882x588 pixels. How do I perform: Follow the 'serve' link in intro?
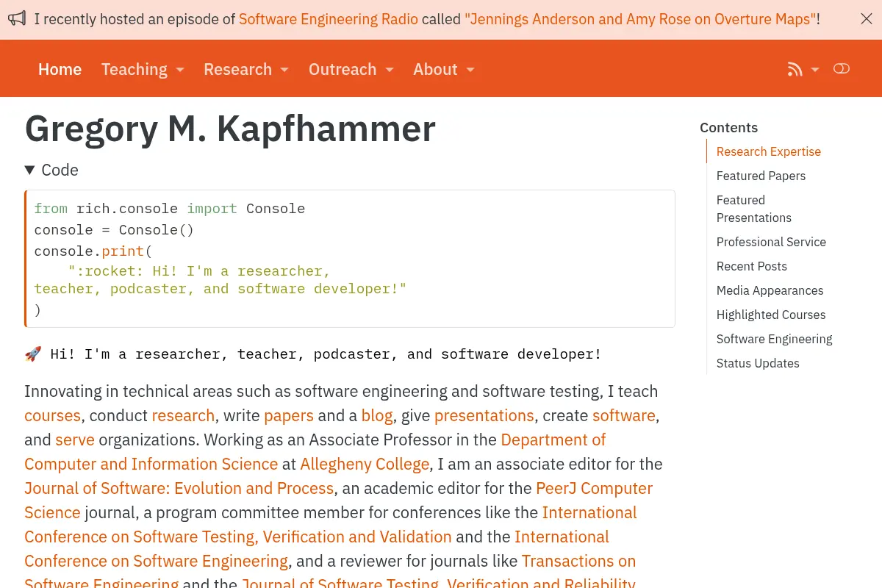[75, 440]
